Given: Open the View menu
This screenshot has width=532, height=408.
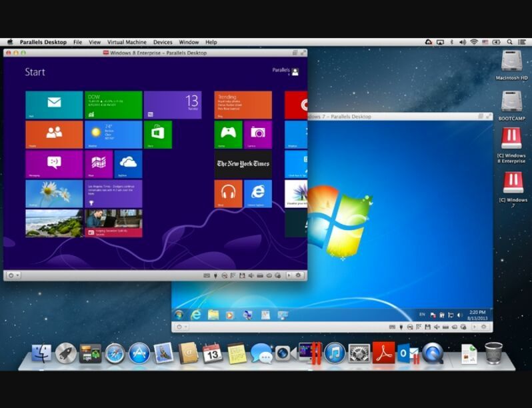Looking at the screenshot, I should [95, 42].
